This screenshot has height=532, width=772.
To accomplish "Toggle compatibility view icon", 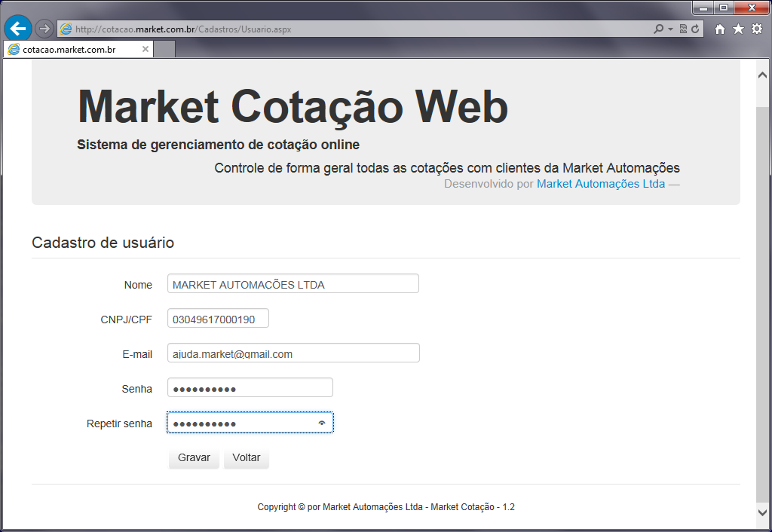I will (x=683, y=29).
